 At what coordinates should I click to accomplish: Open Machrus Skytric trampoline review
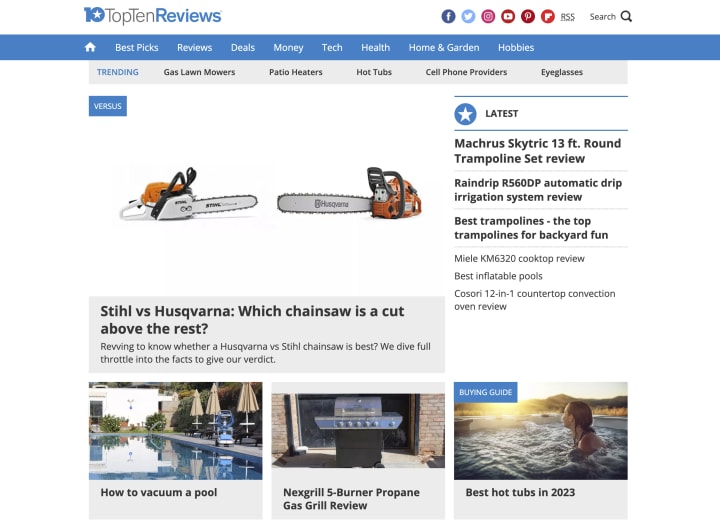tap(537, 151)
